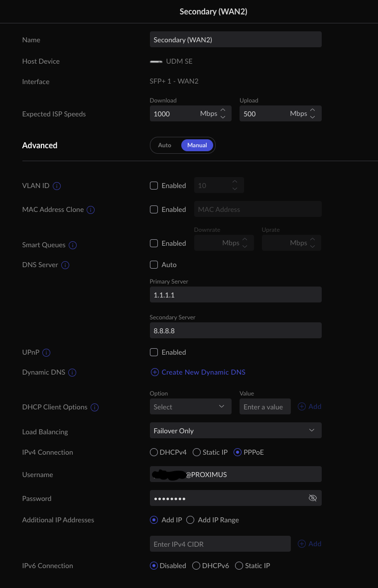Viewport: 378px width, 588px height.
Task: Select the Manual advanced mode tab
Action: click(197, 145)
